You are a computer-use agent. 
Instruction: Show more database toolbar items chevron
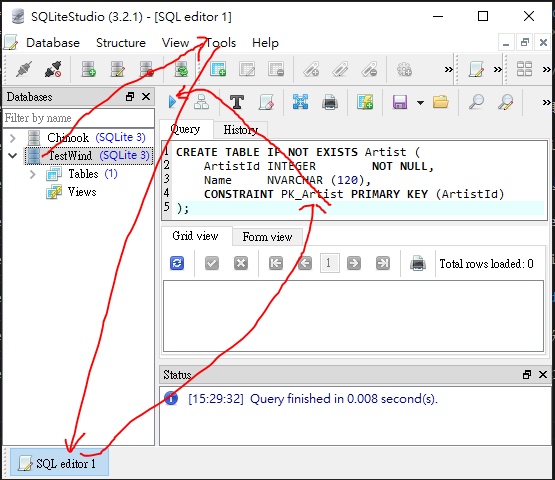click(448, 69)
